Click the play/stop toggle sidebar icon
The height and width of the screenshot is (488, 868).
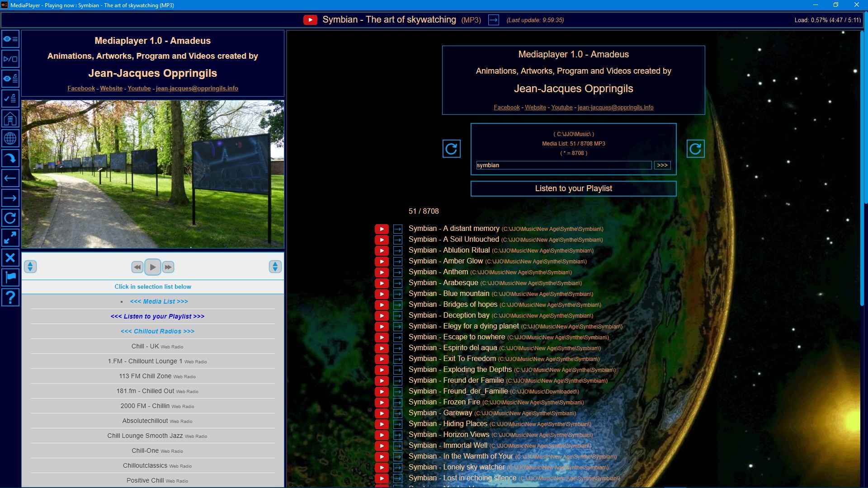tap(10, 59)
